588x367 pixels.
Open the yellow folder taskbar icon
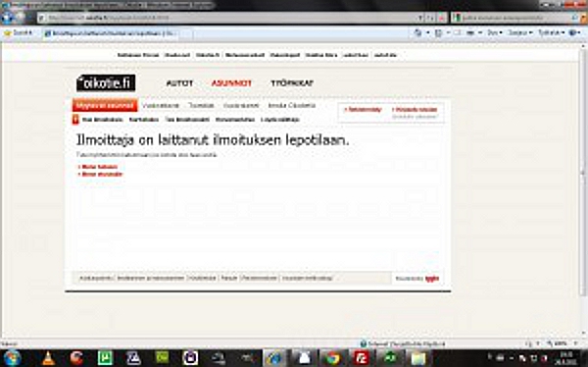418,358
